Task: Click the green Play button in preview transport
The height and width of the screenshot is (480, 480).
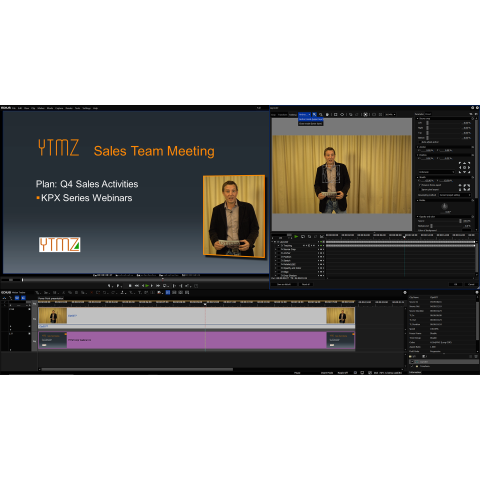Action: pos(147,286)
